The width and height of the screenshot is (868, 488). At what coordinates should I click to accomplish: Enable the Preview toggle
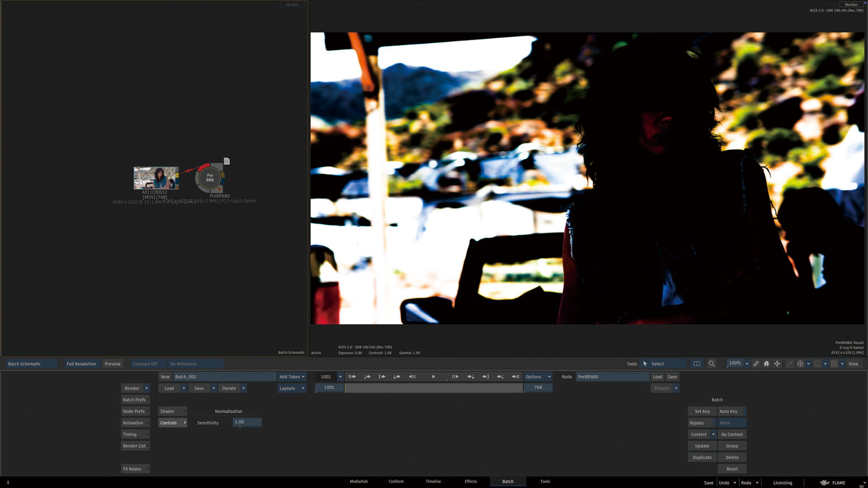click(112, 364)
